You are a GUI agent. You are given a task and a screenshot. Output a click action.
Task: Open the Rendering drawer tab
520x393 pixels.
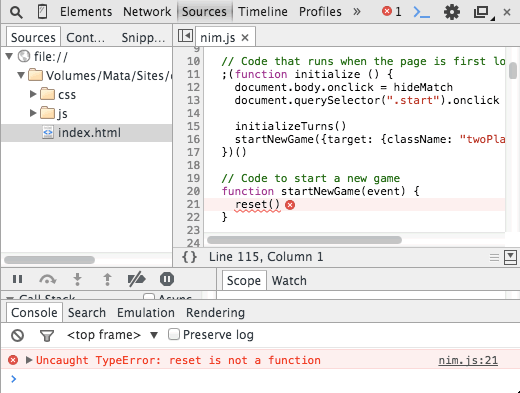click(x=215, y=313)
